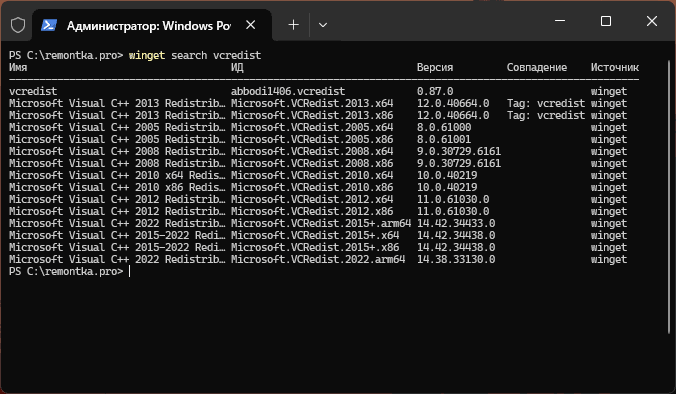The width and height of the screenshot is (676, 394).
Task: Minimize the terminal window
Action: (x=560, y=21)
